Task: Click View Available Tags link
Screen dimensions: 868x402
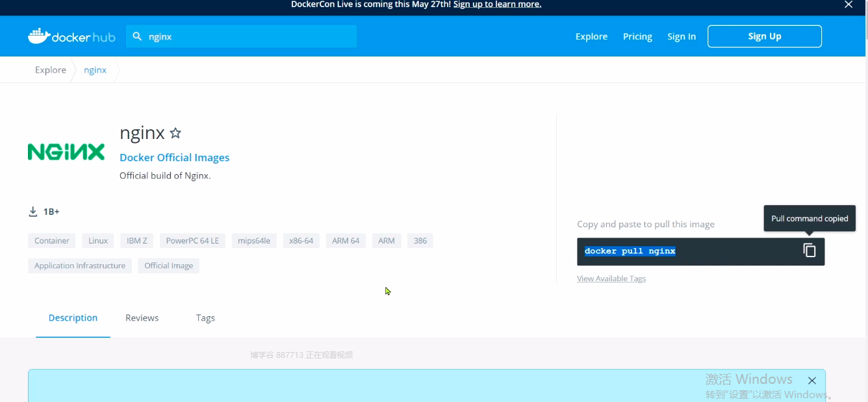Action: [611, 279]
